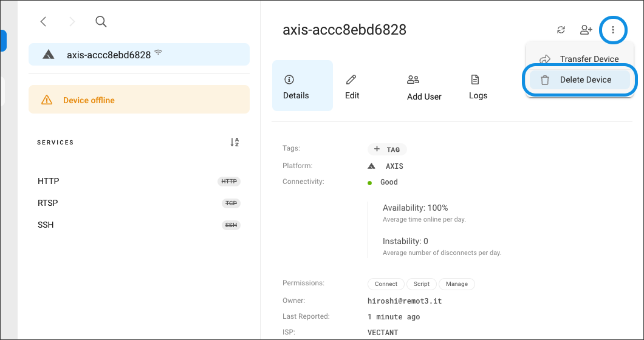Open the Edit tab

pos(352,86)
